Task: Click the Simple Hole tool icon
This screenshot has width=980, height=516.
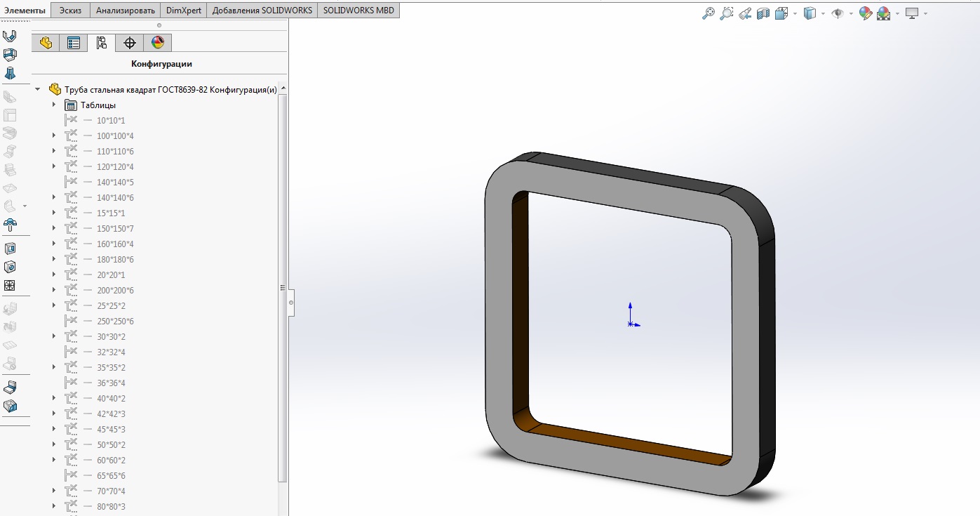Action: point(10,267)
